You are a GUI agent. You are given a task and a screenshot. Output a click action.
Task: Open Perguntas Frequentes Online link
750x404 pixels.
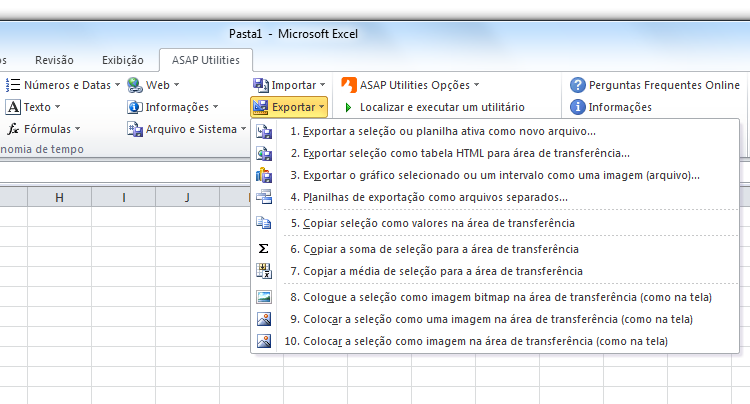pyautogui.click(x=664, y=85)
